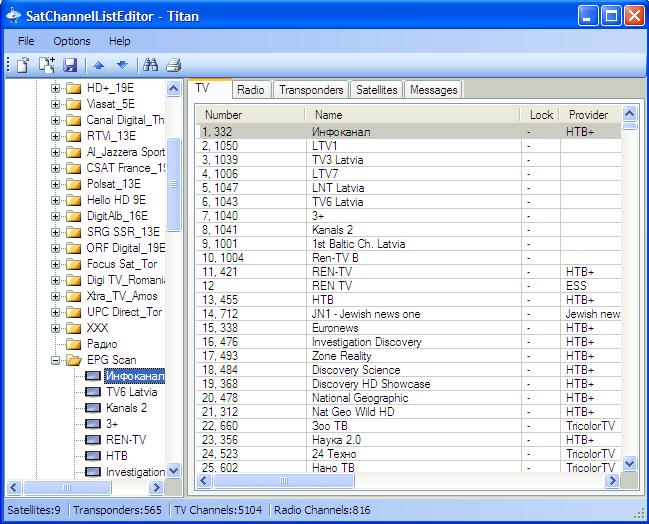Click the folder icon of Радио
This screenshot has width=649, height=524.
point(74,344)
